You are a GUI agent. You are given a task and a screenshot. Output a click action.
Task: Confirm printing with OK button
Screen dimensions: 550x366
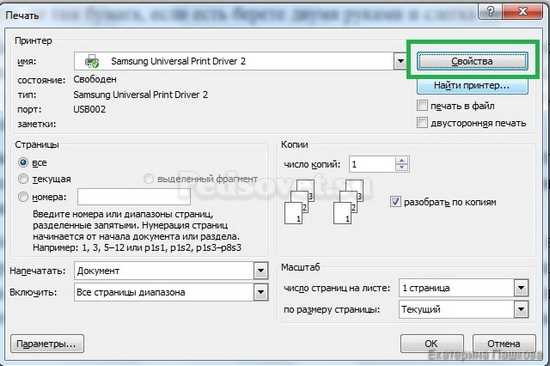pyautogui.click(x=431, y=344)
